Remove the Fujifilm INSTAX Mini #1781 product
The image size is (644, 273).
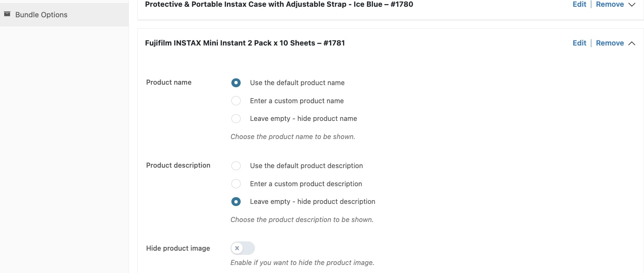click(x=610, y=43)
